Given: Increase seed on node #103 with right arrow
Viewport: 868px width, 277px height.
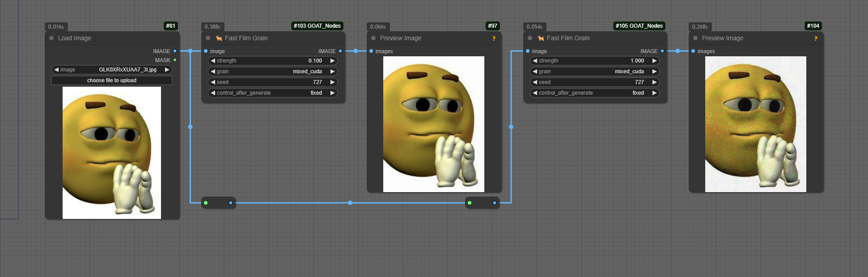Looking at the screenshot, I should [332, 82].
